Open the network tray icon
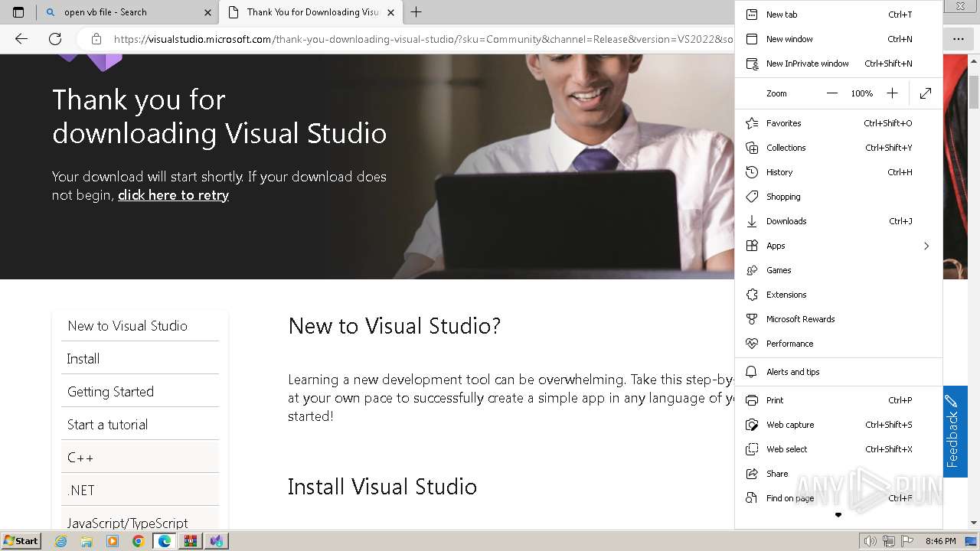 [x=889, y=541]
